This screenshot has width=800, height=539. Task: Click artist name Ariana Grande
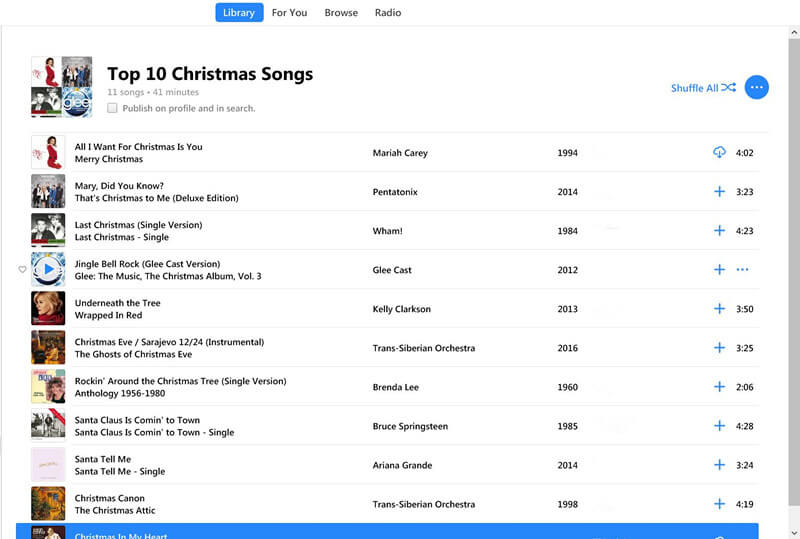coord(402,465)
